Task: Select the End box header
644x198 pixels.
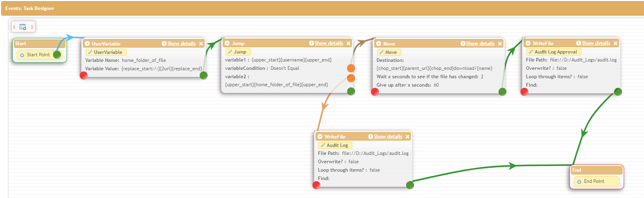Action: (x=597, y=170)
